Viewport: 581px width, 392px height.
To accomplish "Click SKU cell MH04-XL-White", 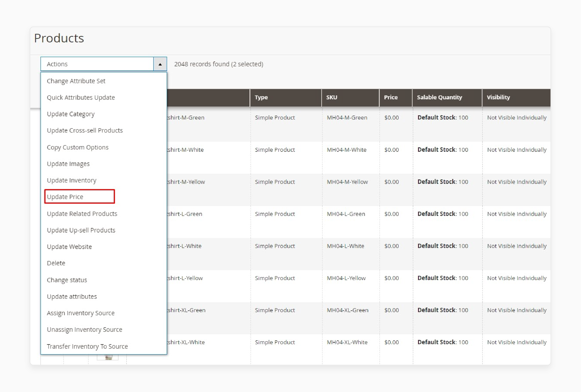I will [347, 342].
